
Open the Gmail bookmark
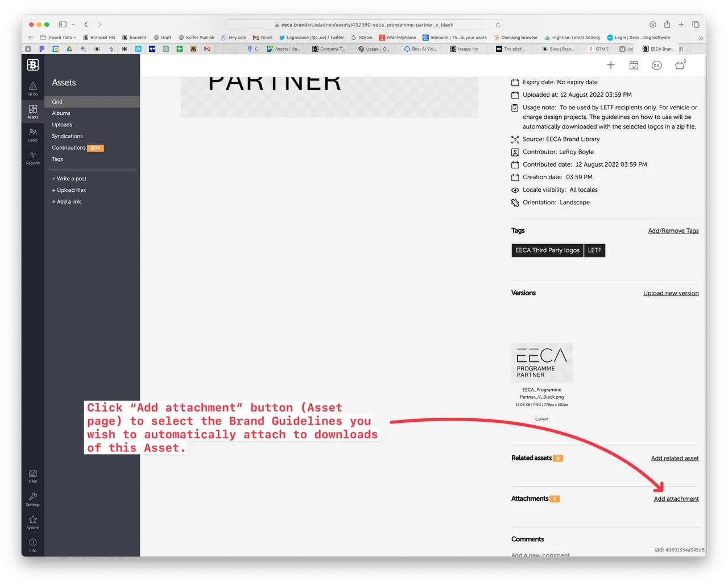263,38
